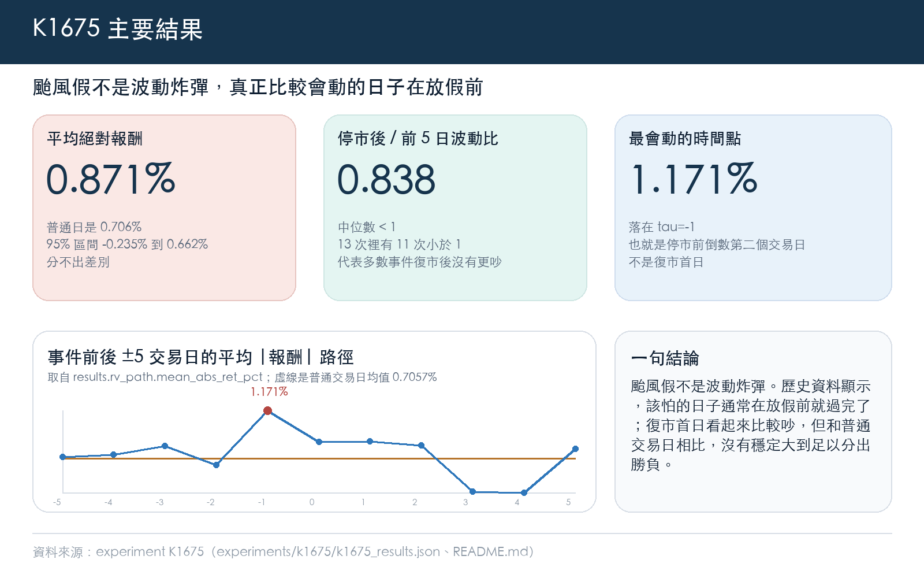Screen dimensions: 924x578
Task: Click the text 落在 tau=-1
Action: tap(662, 227)
